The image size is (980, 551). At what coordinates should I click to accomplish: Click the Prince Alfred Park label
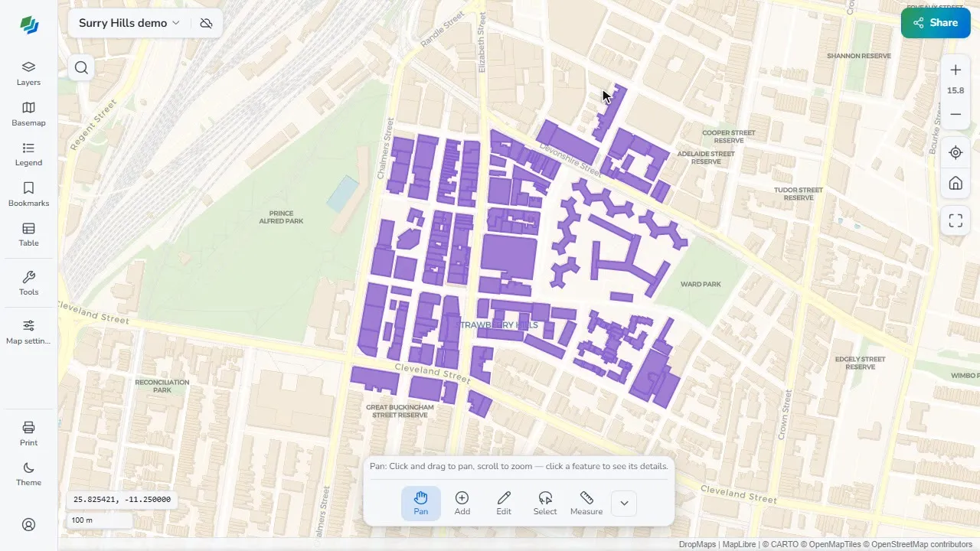pos(282,217)
